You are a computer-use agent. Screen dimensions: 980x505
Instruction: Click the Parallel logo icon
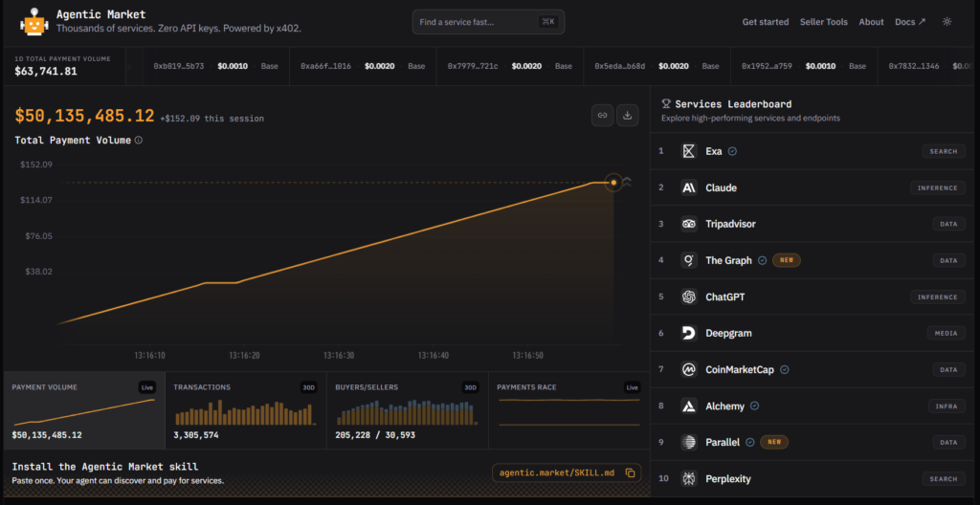[689, 442]
